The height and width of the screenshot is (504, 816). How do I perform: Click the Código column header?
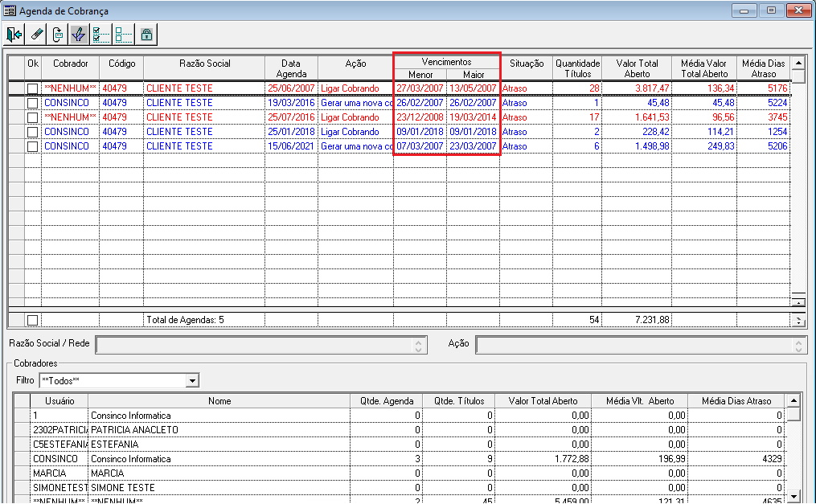point(121,68)
